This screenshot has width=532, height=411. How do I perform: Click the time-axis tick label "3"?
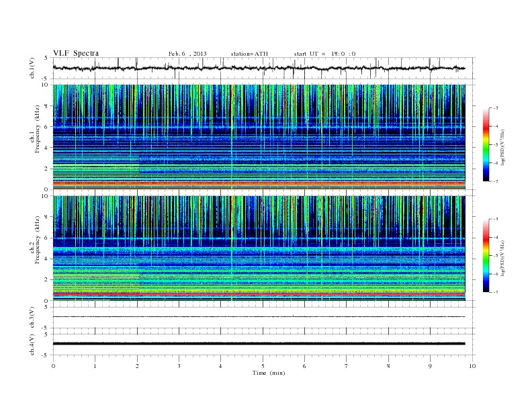179,366
